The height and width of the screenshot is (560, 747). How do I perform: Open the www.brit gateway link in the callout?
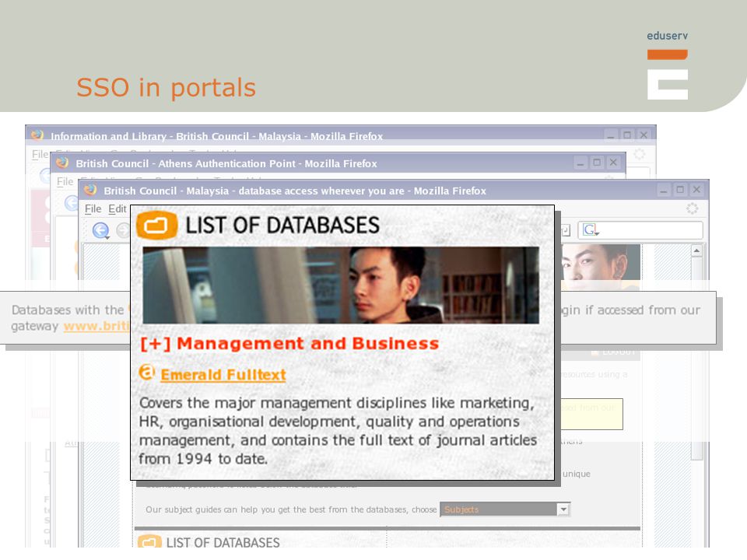point(96,326)
